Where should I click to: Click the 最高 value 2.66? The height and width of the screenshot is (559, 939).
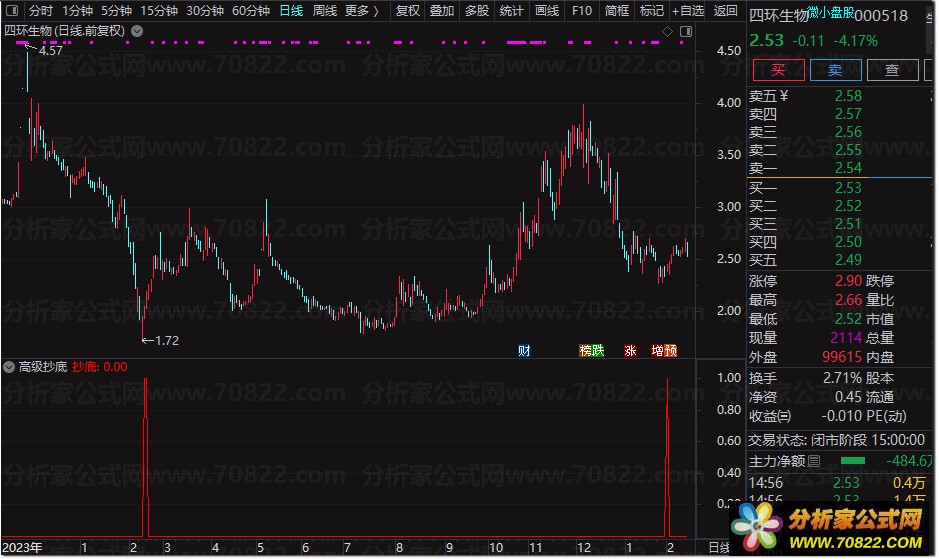coord(849,300)
